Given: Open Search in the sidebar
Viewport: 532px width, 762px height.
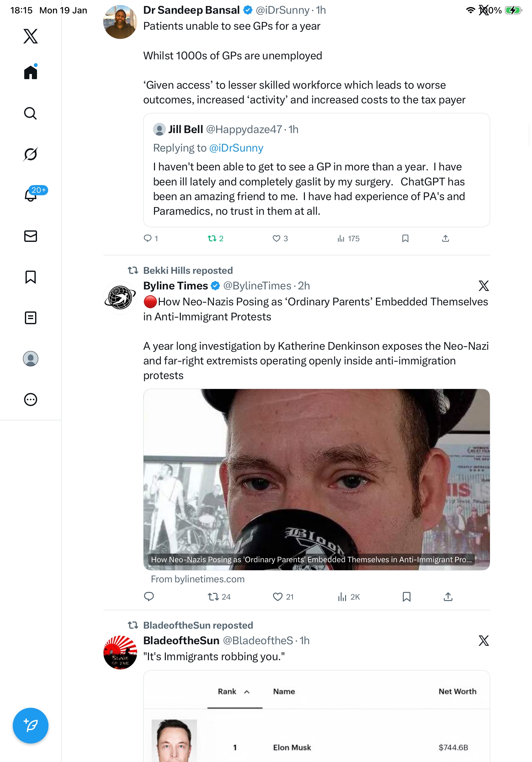Looking at the screenshot, I should (x=31, y=114).
